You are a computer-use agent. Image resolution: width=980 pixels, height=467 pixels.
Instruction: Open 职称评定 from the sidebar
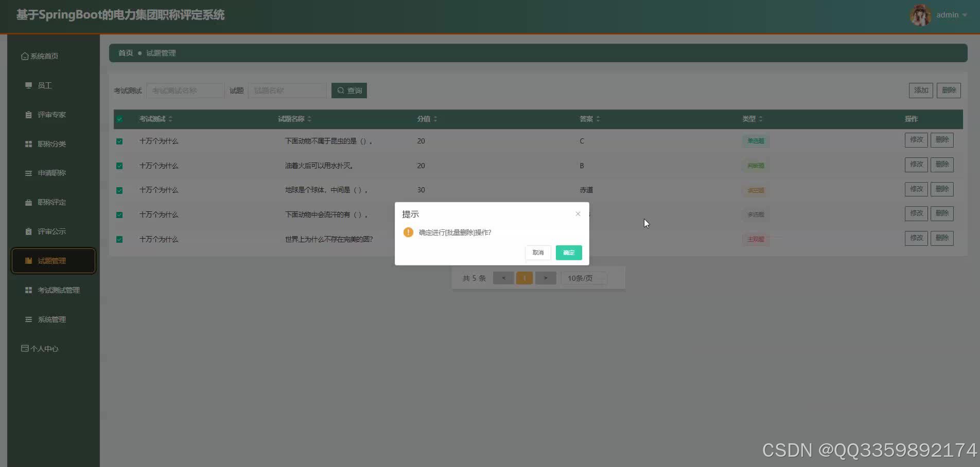[x=51, y=202]
